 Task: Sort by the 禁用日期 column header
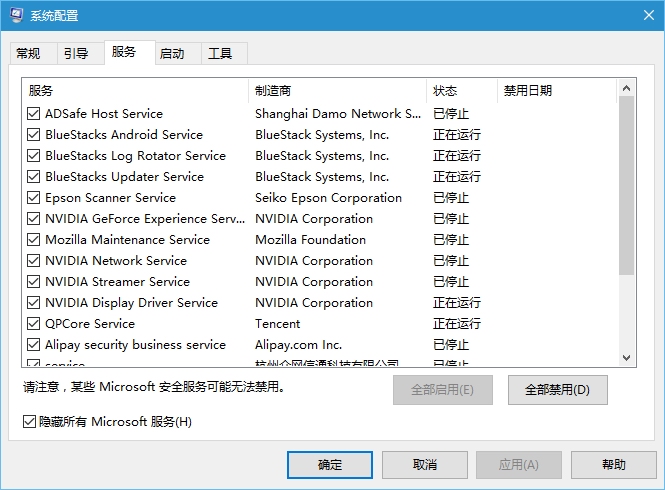click(x=556, y=90)
